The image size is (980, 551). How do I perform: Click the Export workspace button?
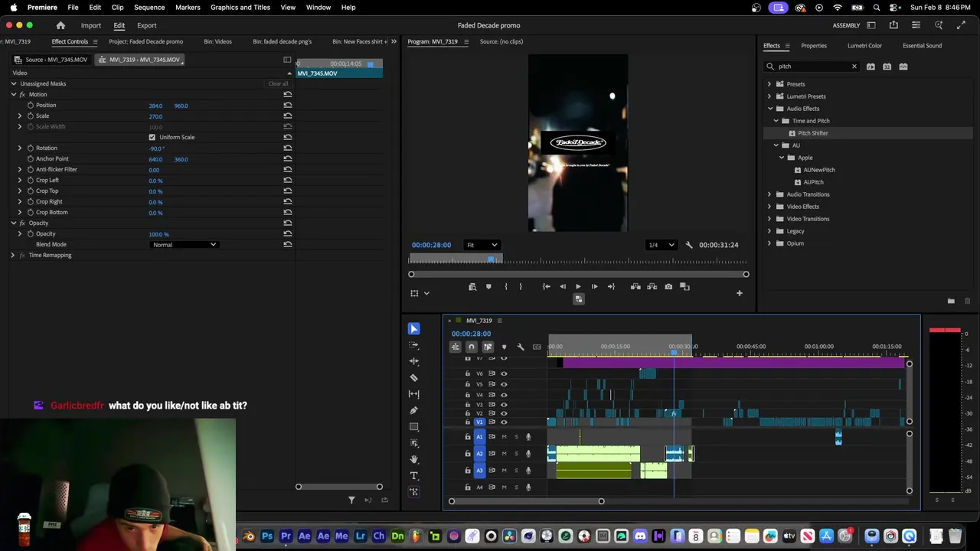click(x=146, y=25)
